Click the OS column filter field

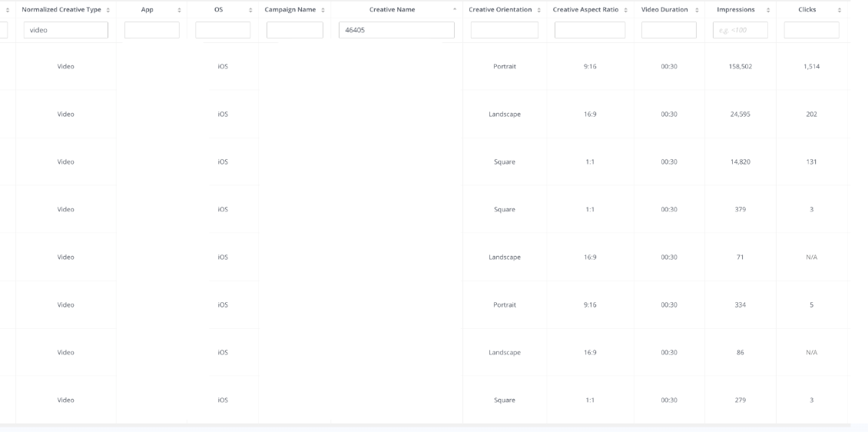[x=223, y=30]
